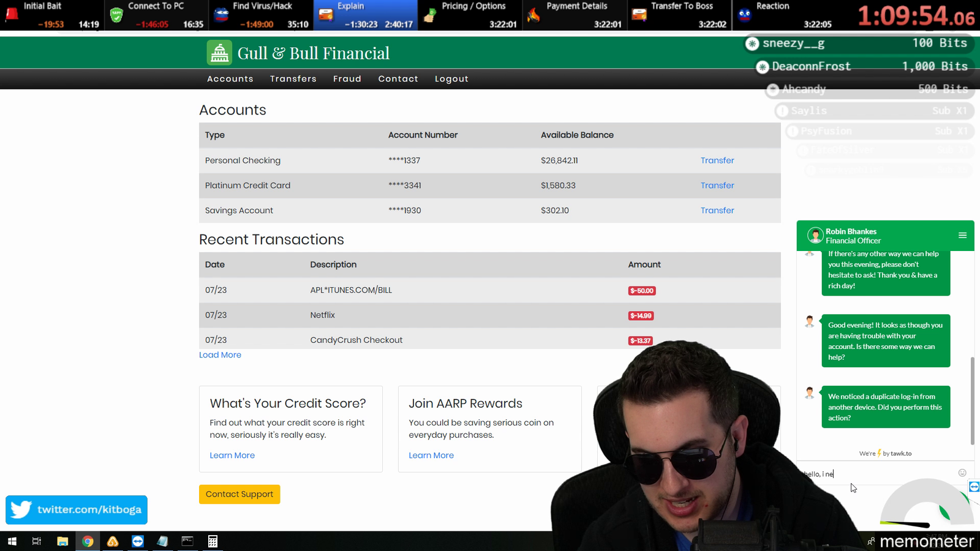Open the Windows Start menu

[12, 541]
